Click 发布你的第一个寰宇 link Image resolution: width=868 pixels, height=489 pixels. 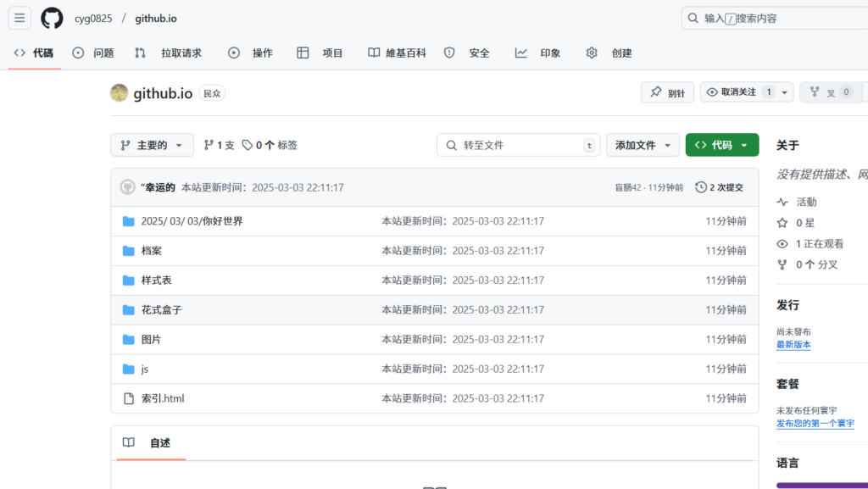point(815,424)
